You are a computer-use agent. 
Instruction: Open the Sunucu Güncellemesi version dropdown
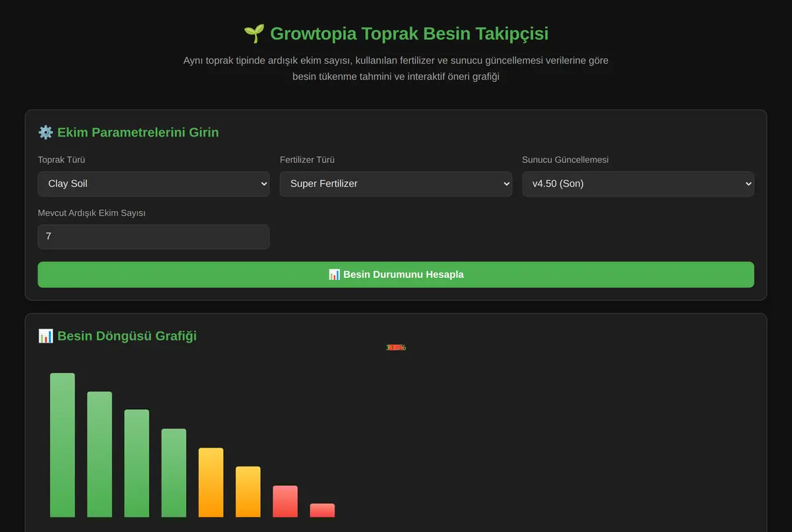[x=638, y=183]
